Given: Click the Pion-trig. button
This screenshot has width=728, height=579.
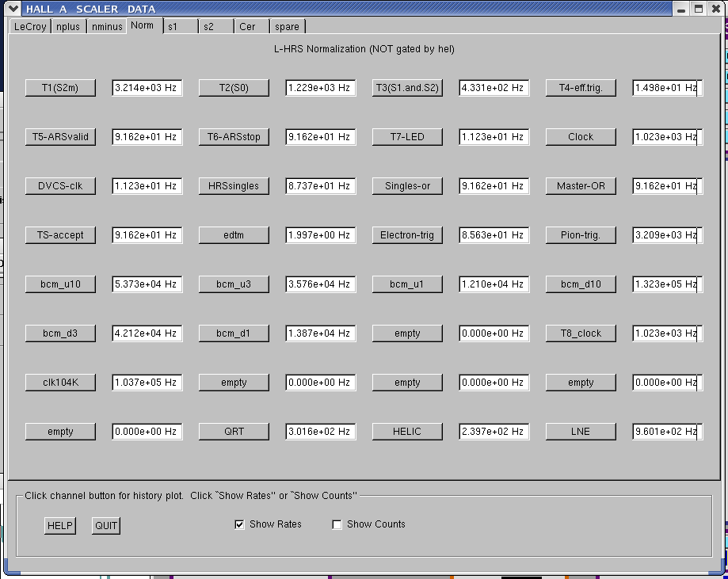Looking at the screenshot, I should pos(581,235).
